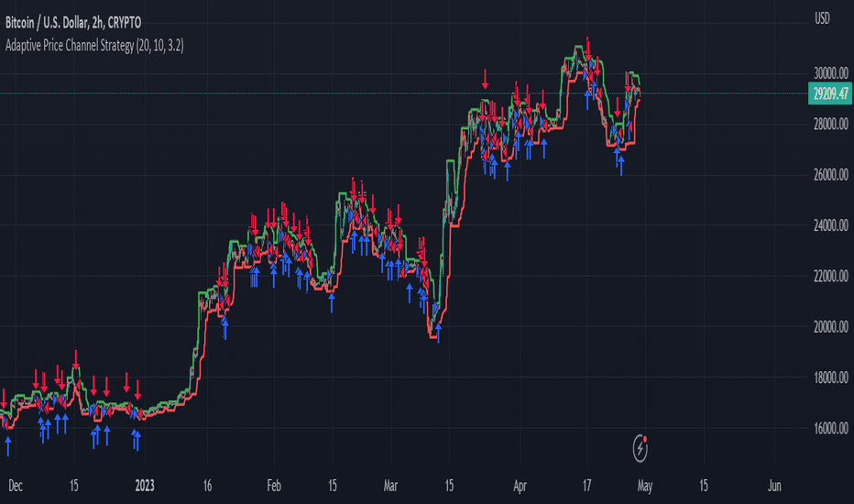Click the 30000.00 price axis label

[830, 73]
